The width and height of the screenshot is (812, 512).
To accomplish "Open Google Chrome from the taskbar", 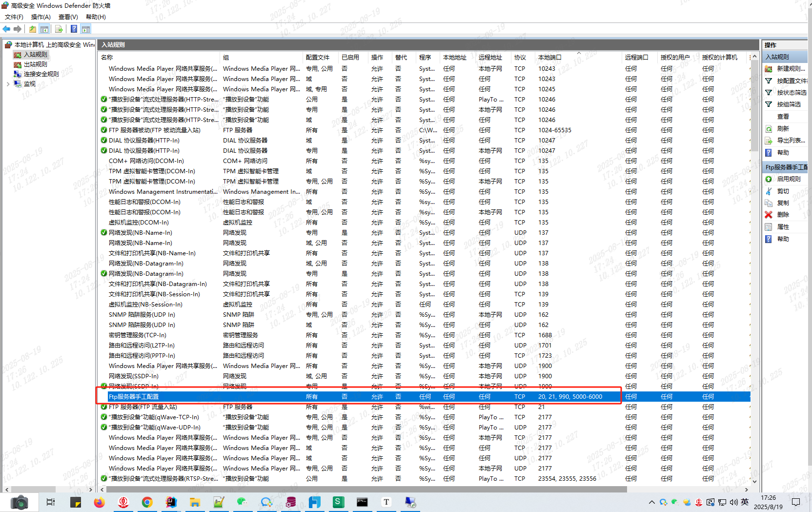I will tap(147, 502).
